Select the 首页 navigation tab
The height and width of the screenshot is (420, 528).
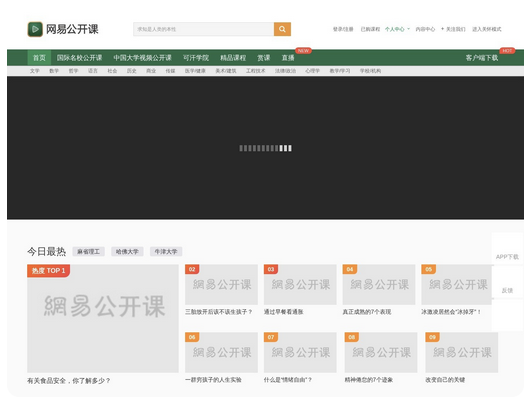(39, 58)
